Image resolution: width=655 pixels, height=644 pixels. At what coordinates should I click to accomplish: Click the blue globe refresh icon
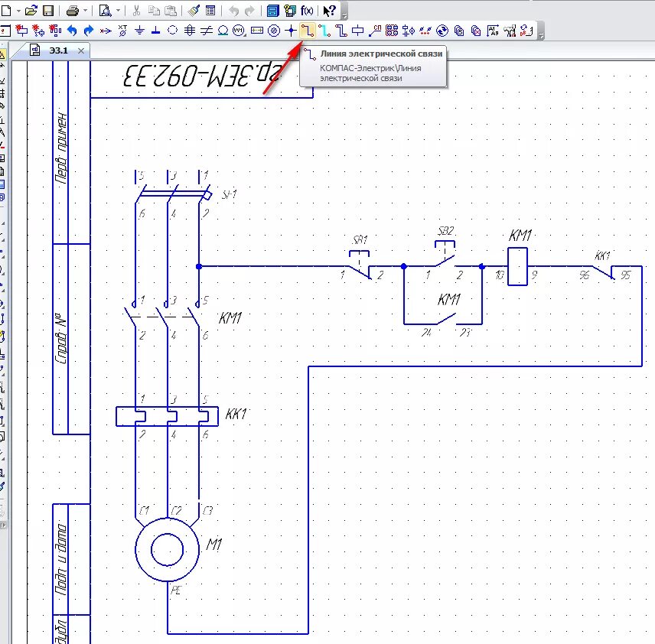point(442,31)
